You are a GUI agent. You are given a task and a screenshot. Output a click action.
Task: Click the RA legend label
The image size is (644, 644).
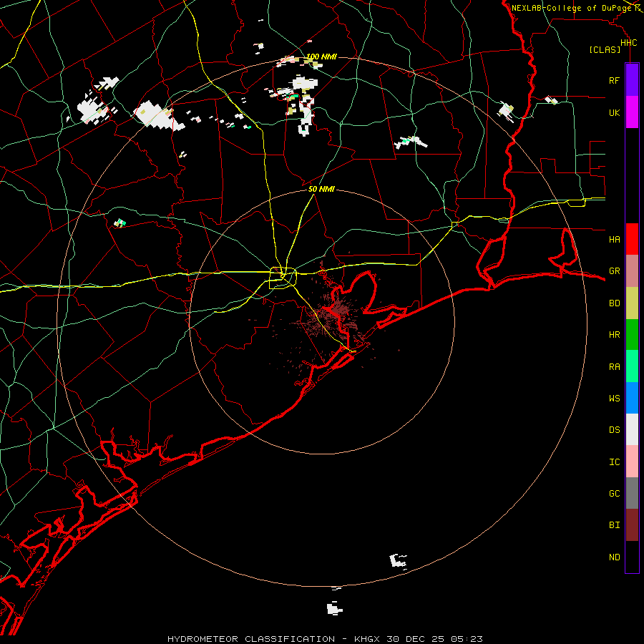614,367
